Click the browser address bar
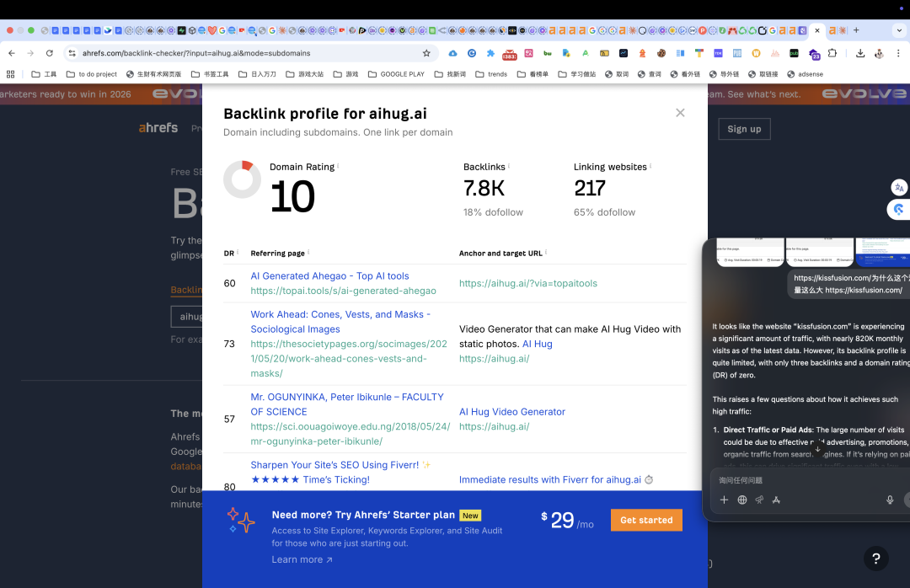The width and height of the screenshot is (910, 588). click(x=249, y=53)
